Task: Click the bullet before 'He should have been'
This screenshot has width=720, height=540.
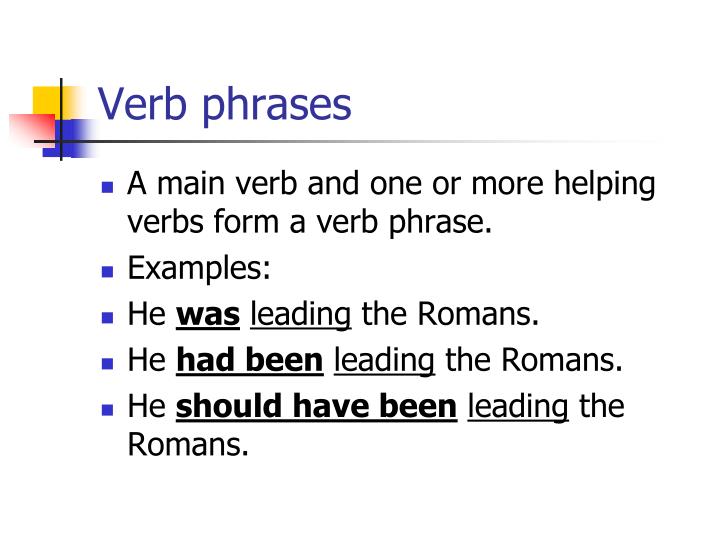Action: [x=107, y=410]
